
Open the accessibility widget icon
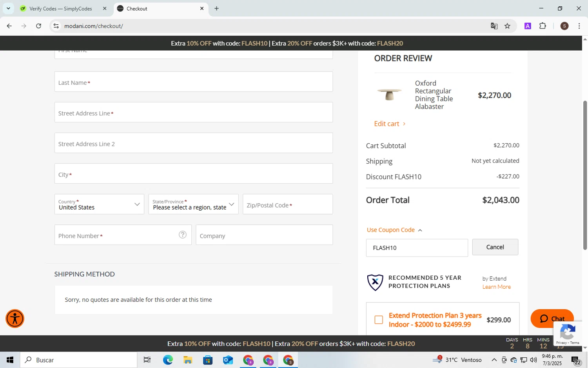[x=15, y=319]
